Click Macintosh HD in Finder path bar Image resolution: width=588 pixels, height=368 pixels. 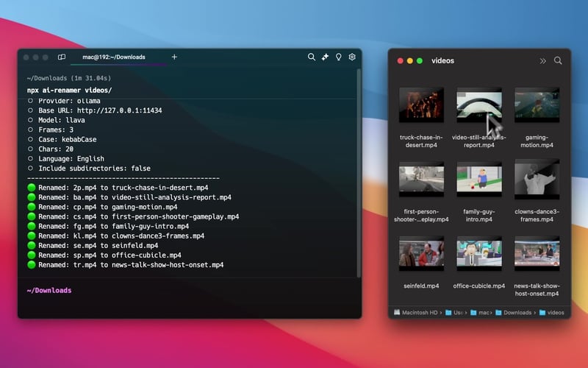pos(415,312)
